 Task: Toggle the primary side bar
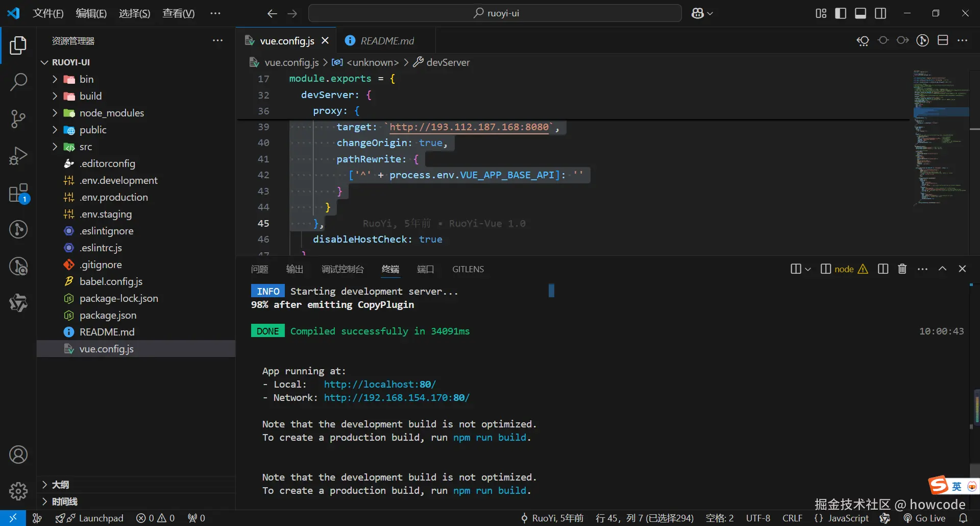pos(841,13)
